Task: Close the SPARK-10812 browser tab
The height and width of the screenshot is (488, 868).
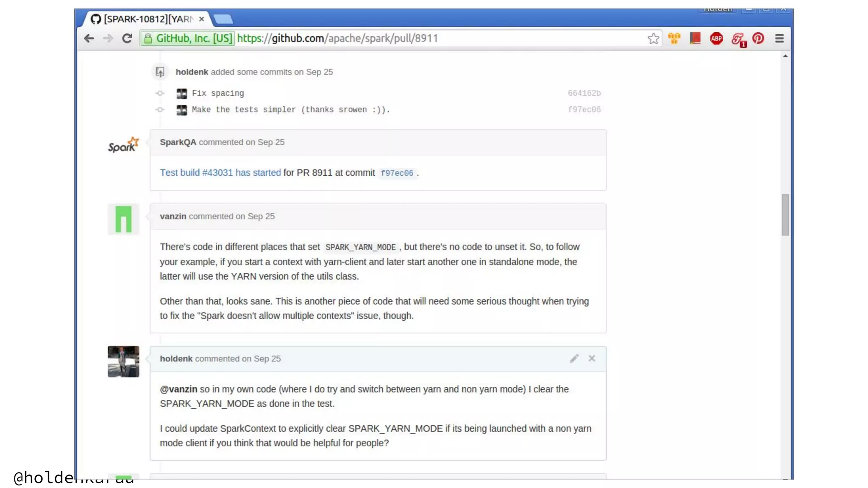Action: click(x=202, y=19)
